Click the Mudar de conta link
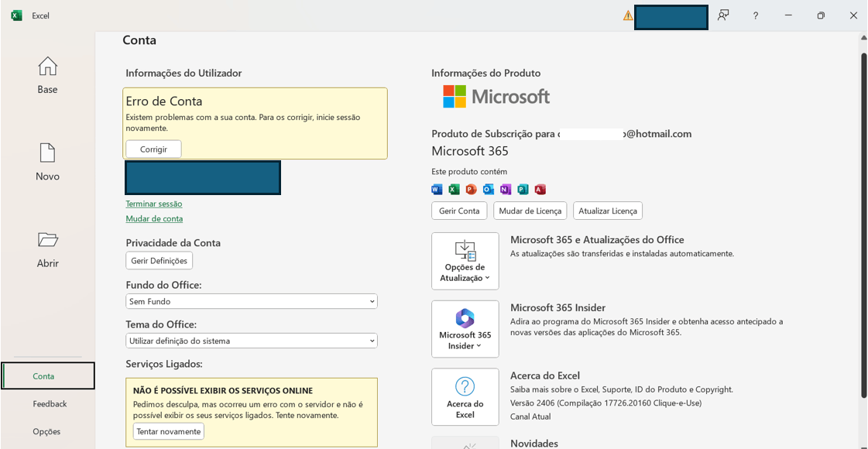 pos(154,218)
